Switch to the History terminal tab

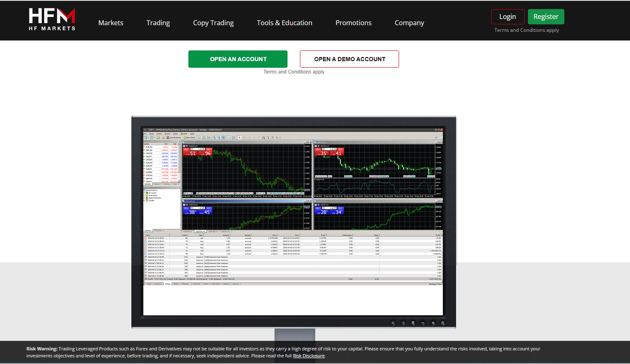pyautogui.click(x=168, y=284)
